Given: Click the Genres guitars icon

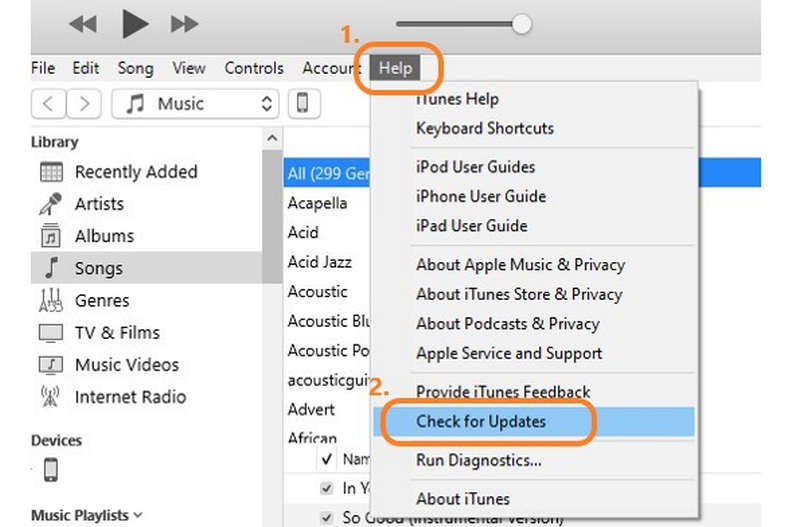Looking at the screenshot, I should 51,300.
